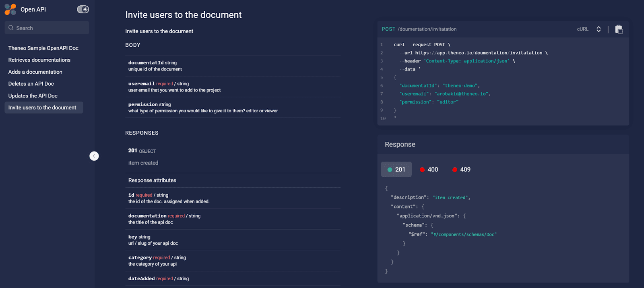This screenshot has width=644, height=288.
Task: Open Theneo Sample OpenAPI Doc
Action: [x=43, y=48]
